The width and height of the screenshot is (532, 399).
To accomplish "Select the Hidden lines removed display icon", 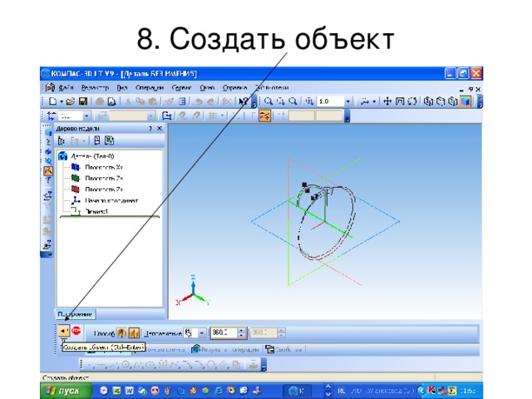I will coord(441,101).
